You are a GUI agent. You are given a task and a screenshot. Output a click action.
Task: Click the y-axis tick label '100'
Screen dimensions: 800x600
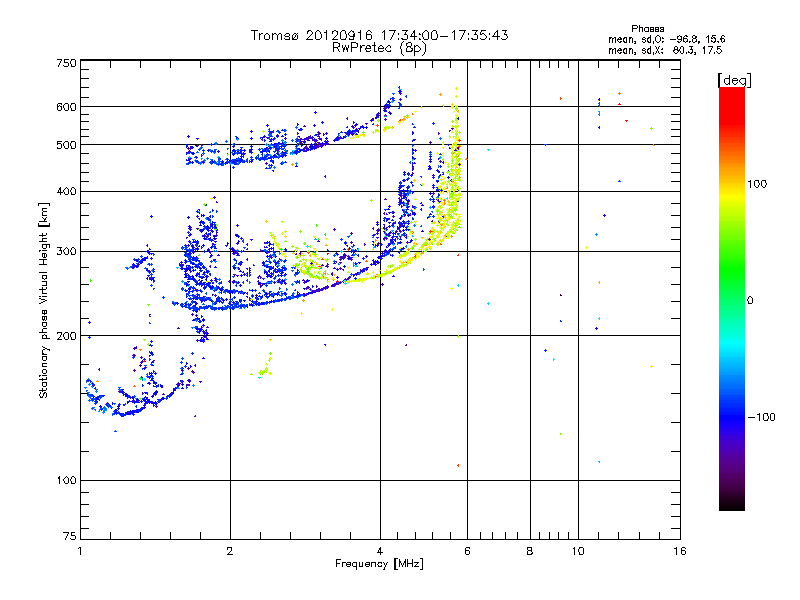[x=66, y=480]
